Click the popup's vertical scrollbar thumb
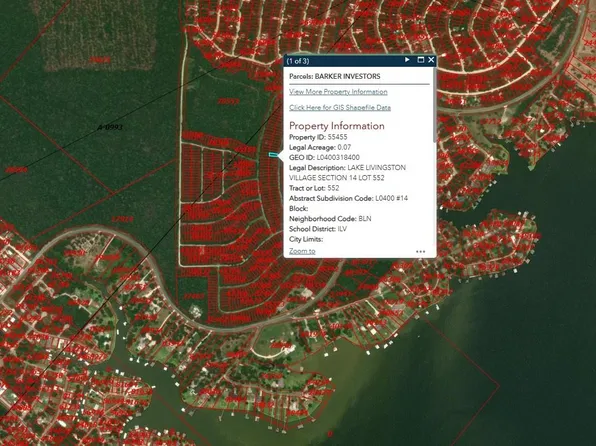This screenshot has height=446, width=596. [x=434, y=105]
